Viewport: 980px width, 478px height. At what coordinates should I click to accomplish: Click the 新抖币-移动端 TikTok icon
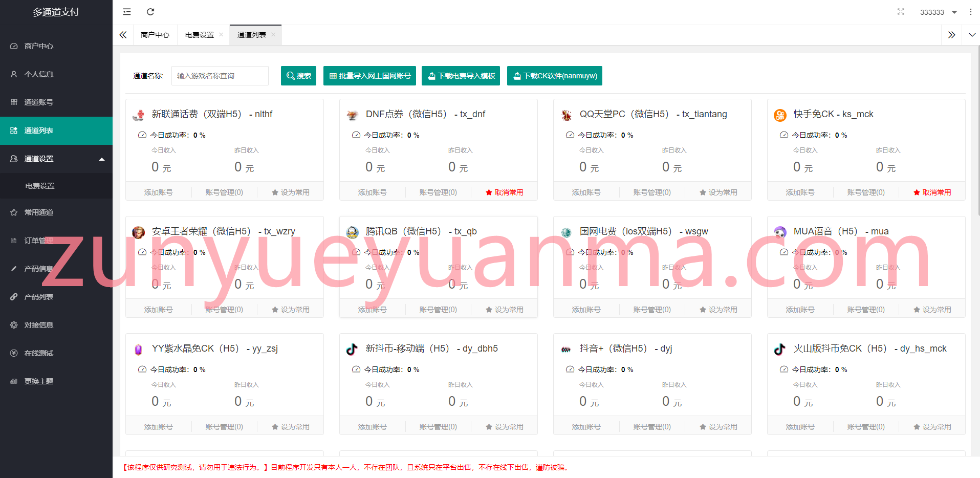pyautogui.click(x=353, y=350)
